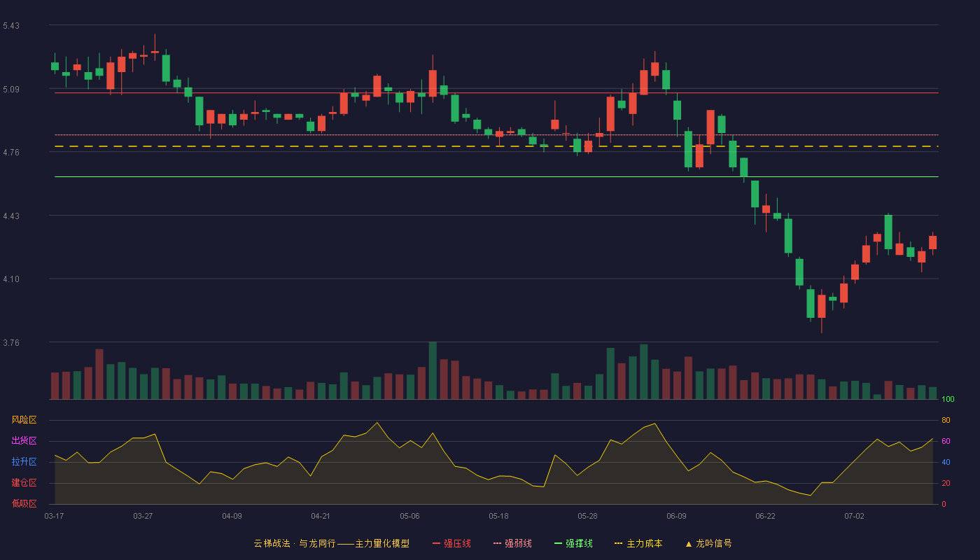Click the 04-21 date label

pos(321,516)
